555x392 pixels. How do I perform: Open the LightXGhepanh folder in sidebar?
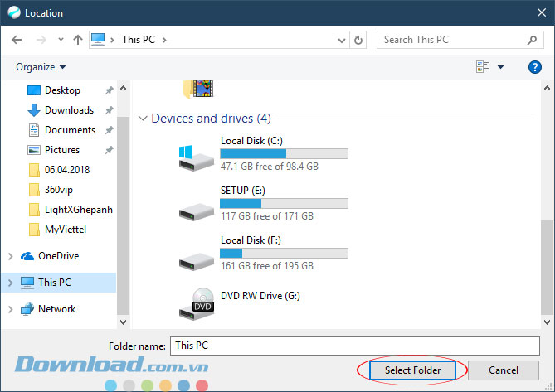coord(78,210)
